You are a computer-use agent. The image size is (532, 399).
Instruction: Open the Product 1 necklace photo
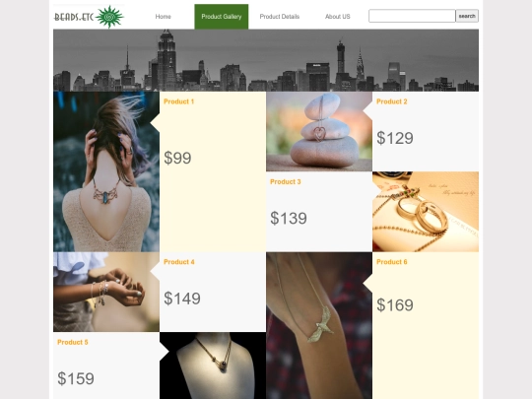click(106, 171)
